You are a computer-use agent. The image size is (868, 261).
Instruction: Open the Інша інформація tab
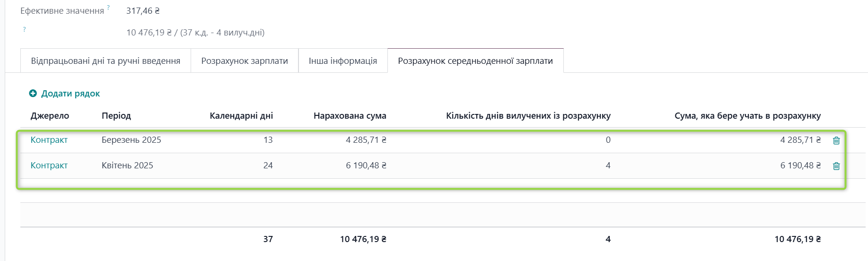pyautogui.click(x=343, y=61)
